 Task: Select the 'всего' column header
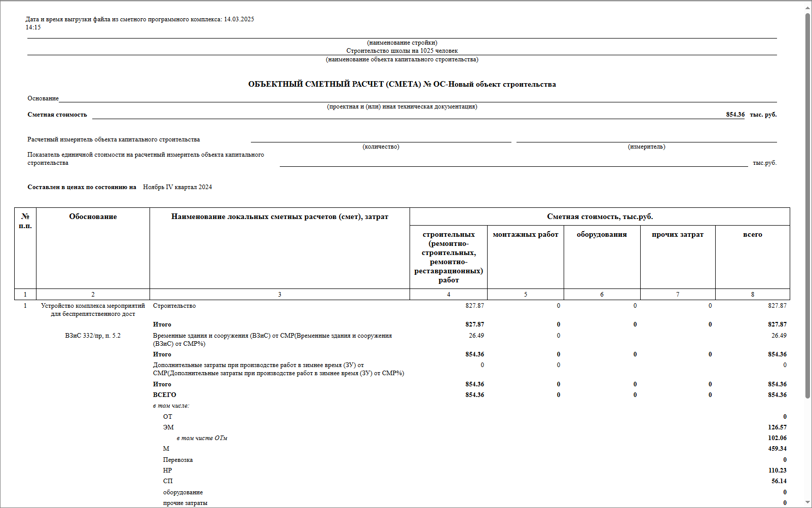coord(752,234)
